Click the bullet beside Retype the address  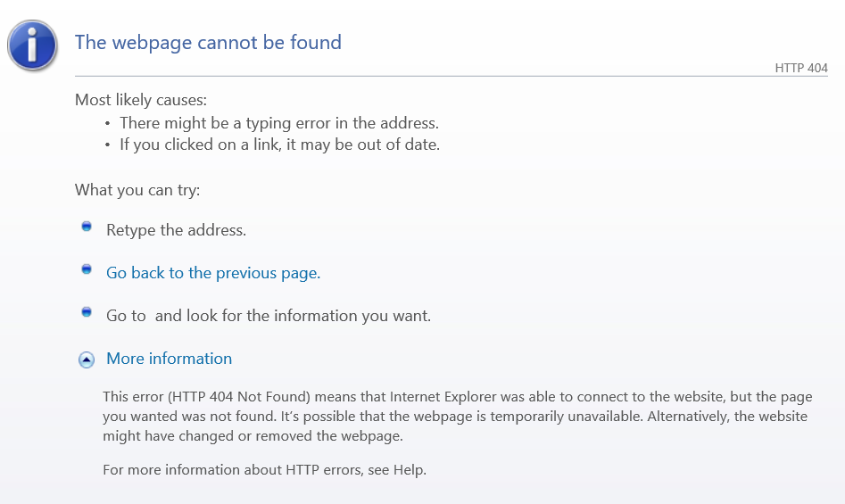pyautogui.click(x=87, y=227)
